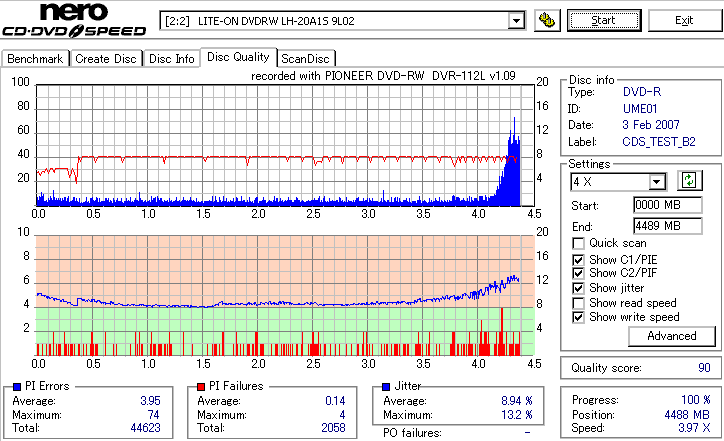Viewport: 724px width, 441px height.
Task: Switch to the Benchmark tab
Action: coord(35,59)
